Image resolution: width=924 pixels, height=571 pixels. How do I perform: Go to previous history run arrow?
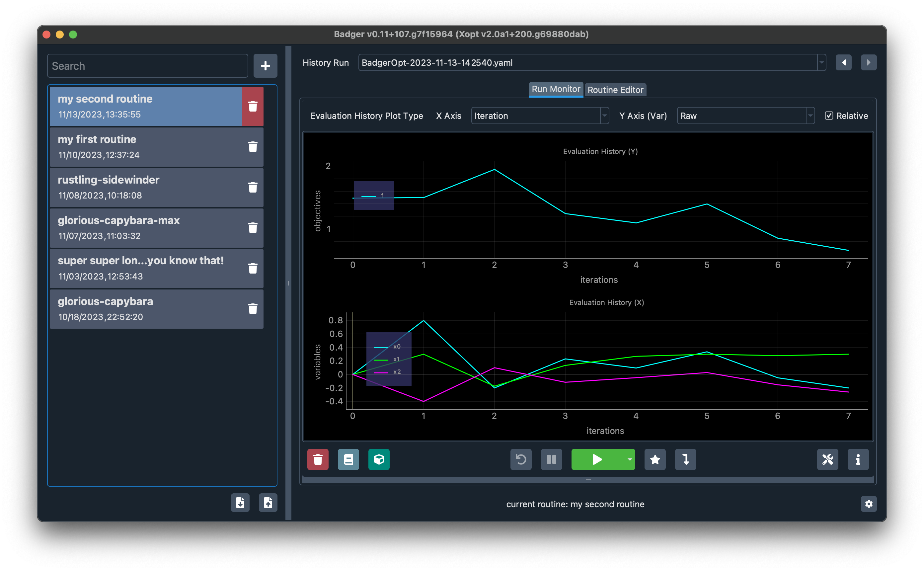pyautogui.click(x=844, y=63)
